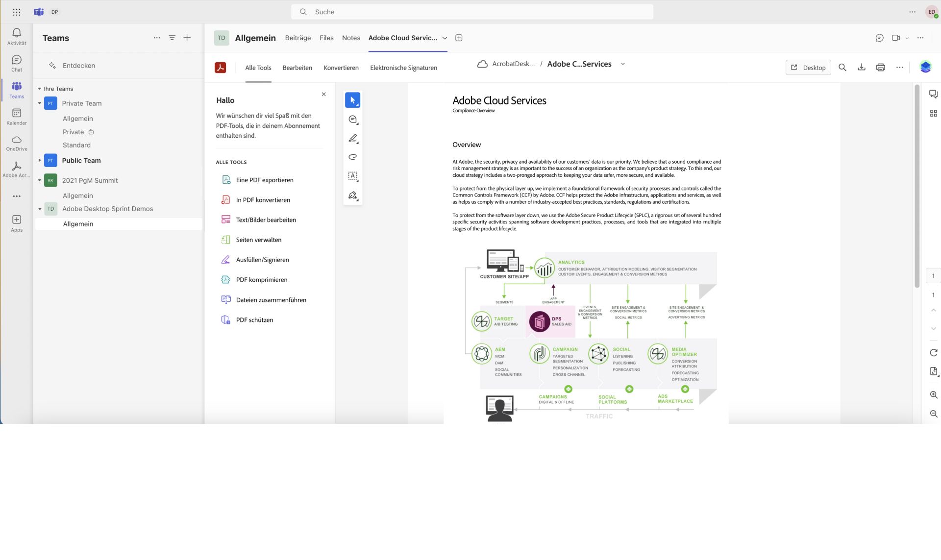941x560 pixels.
Task: Select the comment tool in PDF toolbar
Action: [353, 120]
